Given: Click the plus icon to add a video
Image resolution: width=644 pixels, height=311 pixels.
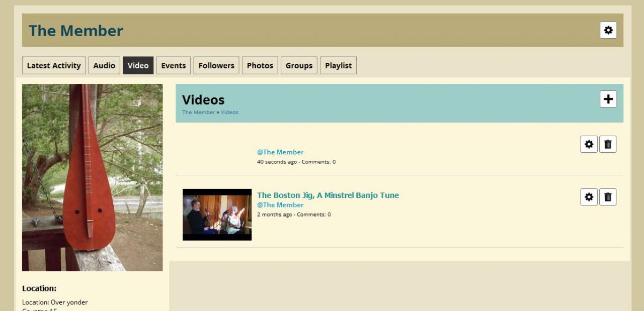Looking at the screenshot, I should click(x=608, y=99).
